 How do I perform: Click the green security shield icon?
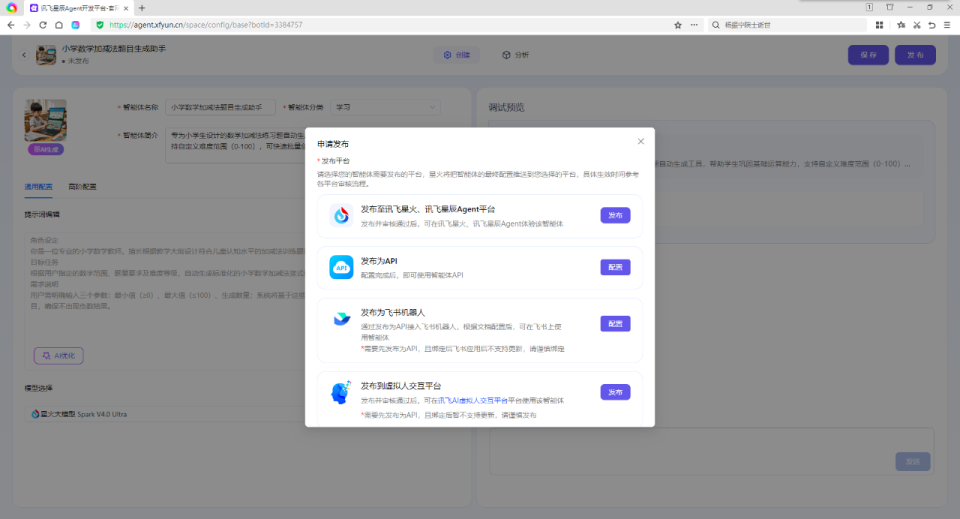[100, 25]
